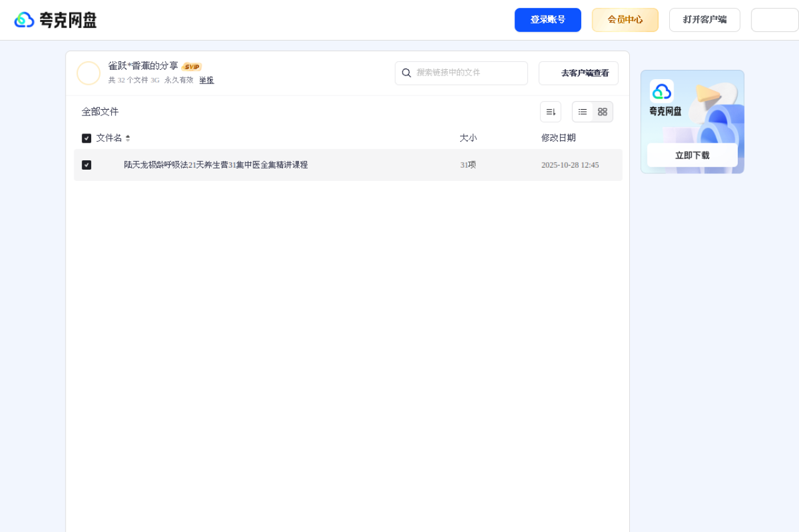Click the 举报 link under sharer info
The image size is (799, 532).
[x=206, y=80]
